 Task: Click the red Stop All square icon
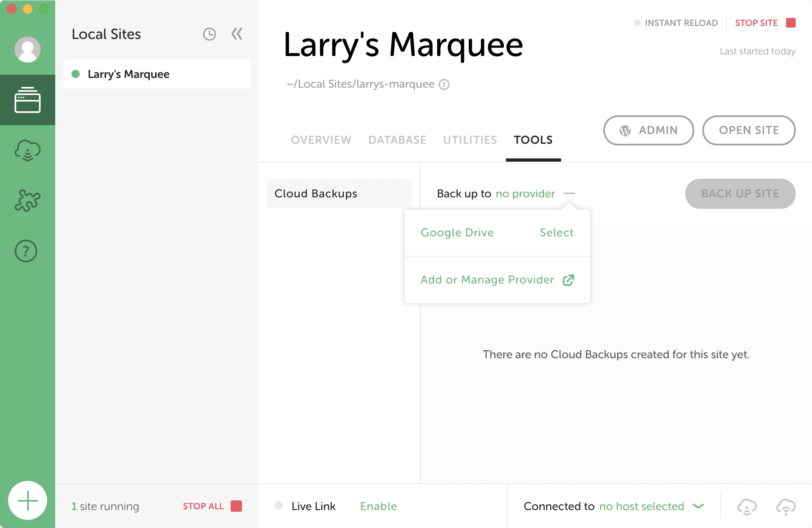pos(236,506)
